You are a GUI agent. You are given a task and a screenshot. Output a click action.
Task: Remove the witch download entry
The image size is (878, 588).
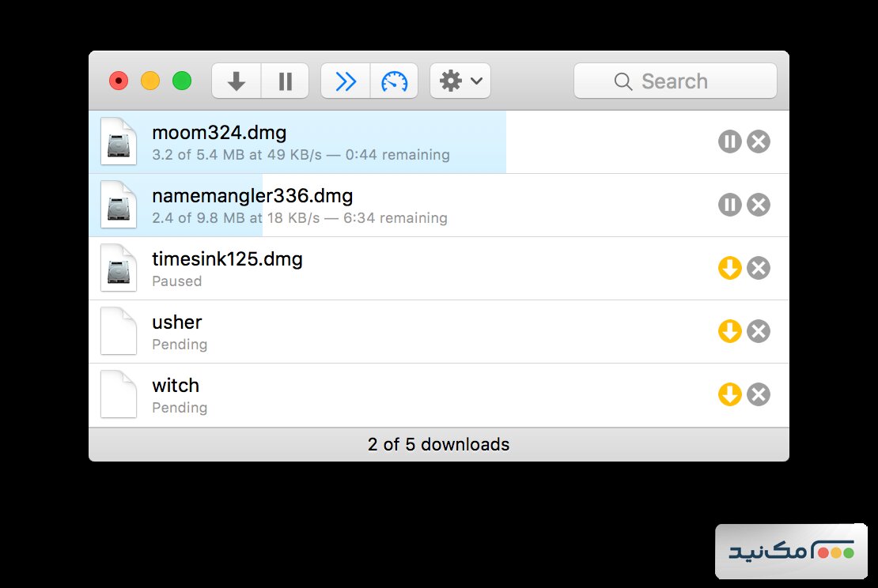pos(759,394)
